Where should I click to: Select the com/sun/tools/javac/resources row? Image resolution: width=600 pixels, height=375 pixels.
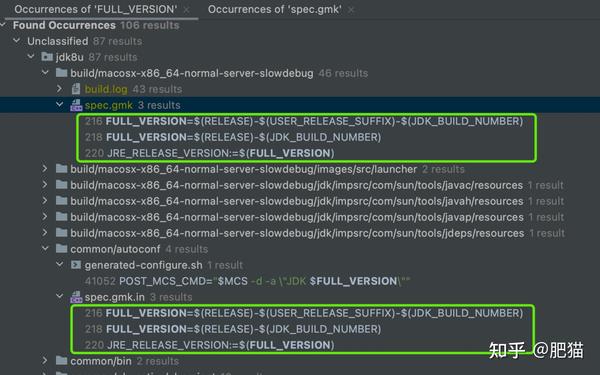coord(300,185)
